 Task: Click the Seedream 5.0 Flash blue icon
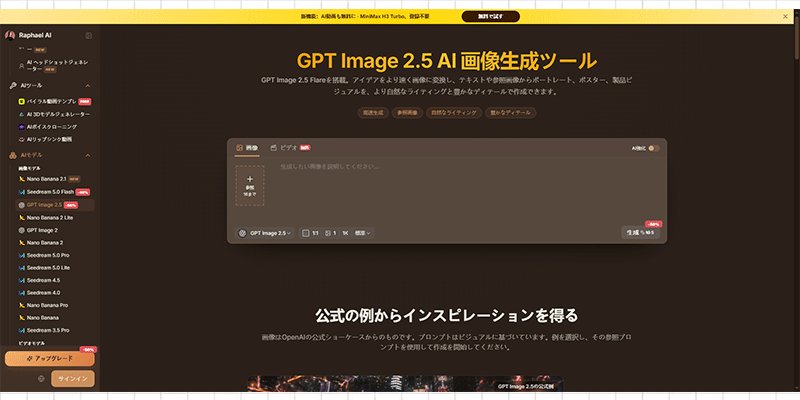pos(21,192)
